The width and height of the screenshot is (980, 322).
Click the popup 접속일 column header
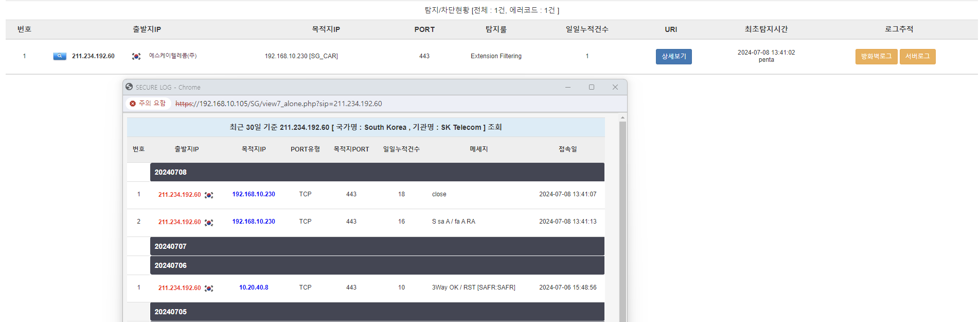568,149
